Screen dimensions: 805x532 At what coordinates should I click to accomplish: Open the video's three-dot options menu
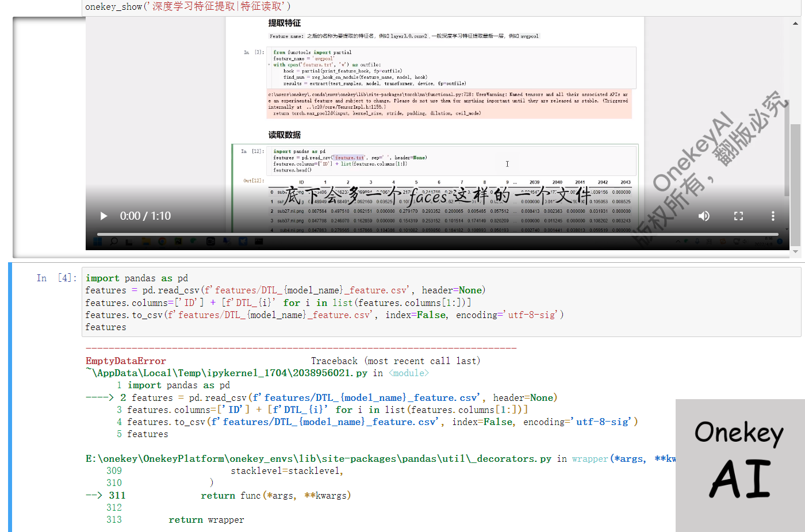click(773, 216)
